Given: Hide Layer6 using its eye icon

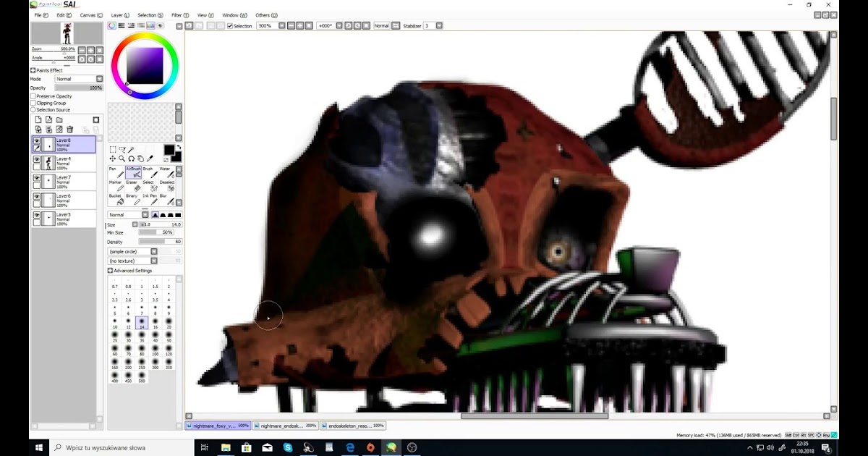Looking at the screenshot, I should [37, 196].
